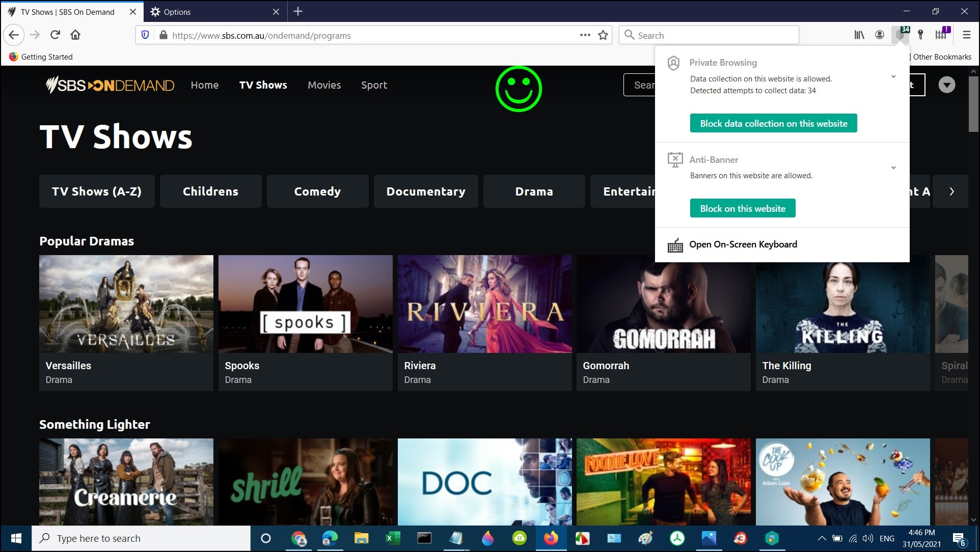Click the Firefox tracking protection shield icon
Screen dimensions: 980x552
coord(145,35)
